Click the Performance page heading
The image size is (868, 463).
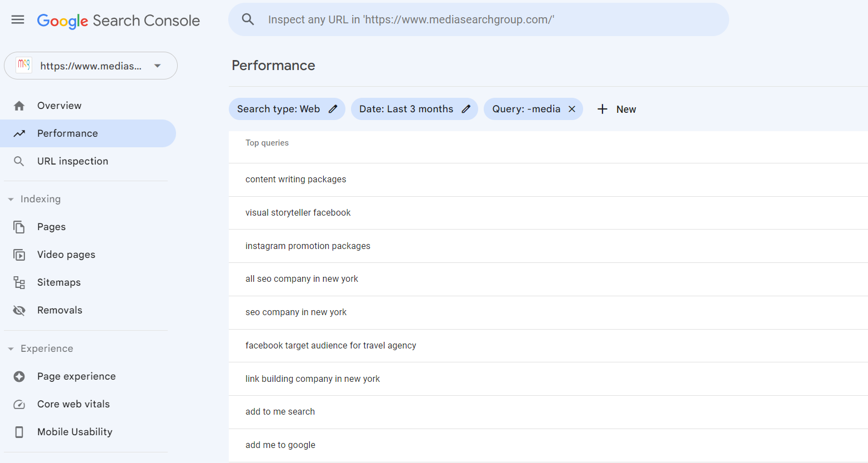(273, 66)
